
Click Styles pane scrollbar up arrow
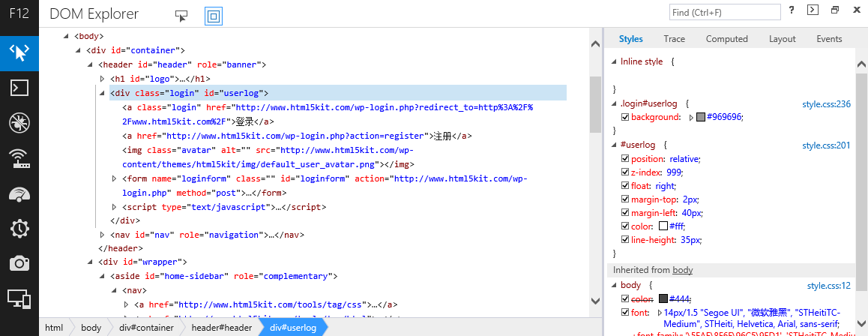pos(861,64)
